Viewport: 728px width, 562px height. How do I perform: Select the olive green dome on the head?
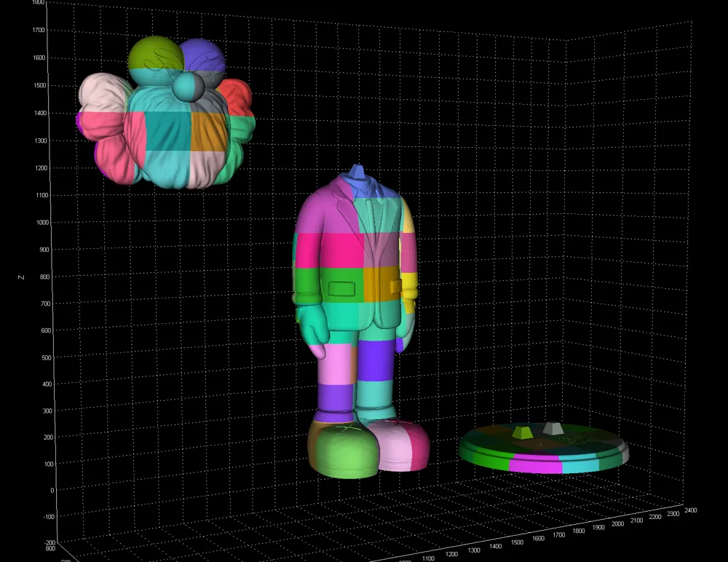[x=154, y=53]
